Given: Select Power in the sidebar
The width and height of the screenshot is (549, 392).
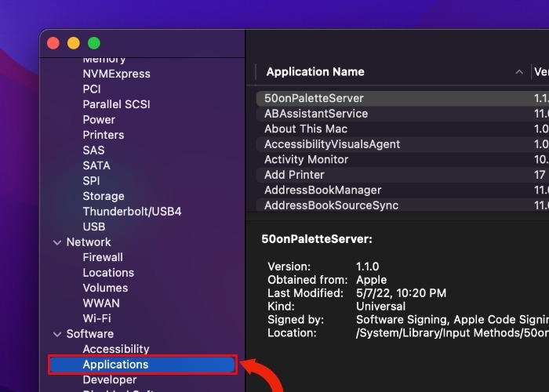Looking at the screenshot, I should (x=99, y=120).
